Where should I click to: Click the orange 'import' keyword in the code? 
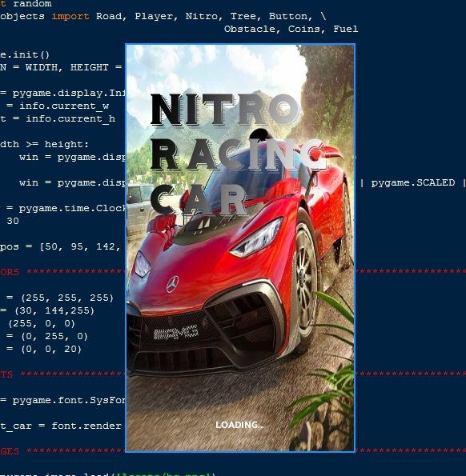coord(70,16)
